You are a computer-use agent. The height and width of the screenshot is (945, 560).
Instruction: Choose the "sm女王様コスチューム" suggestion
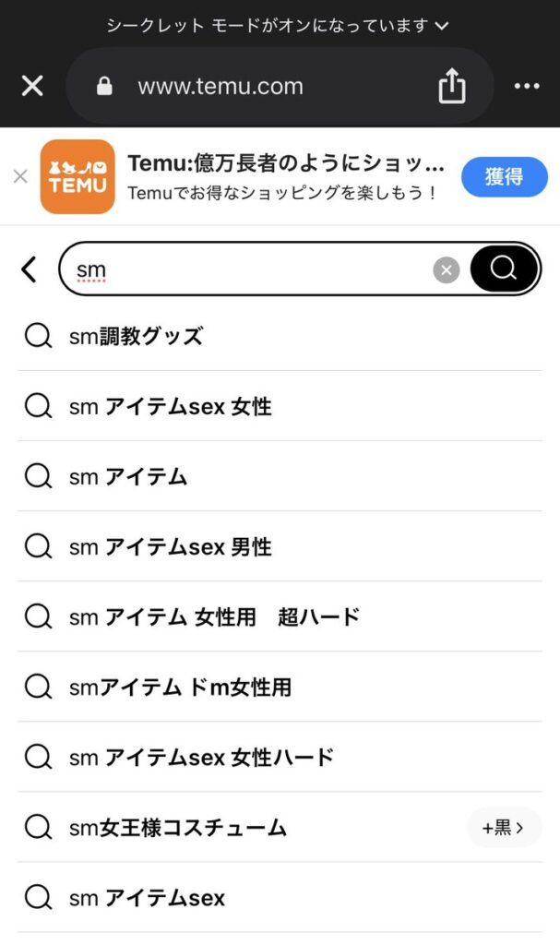178,828
